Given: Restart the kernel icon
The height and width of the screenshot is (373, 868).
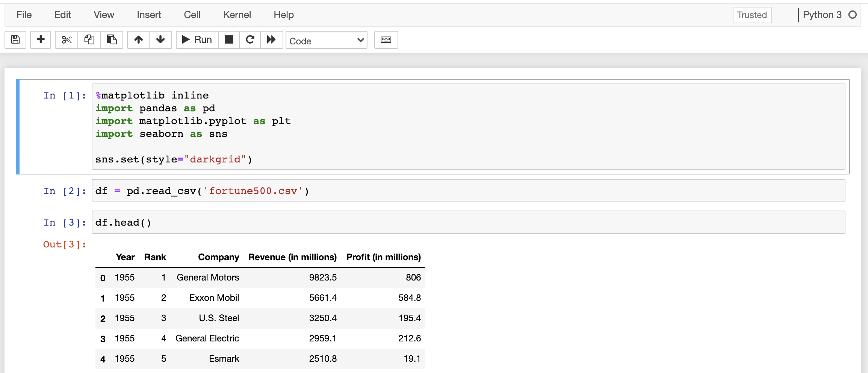Looking at the screenshot, I should [250, 39].
